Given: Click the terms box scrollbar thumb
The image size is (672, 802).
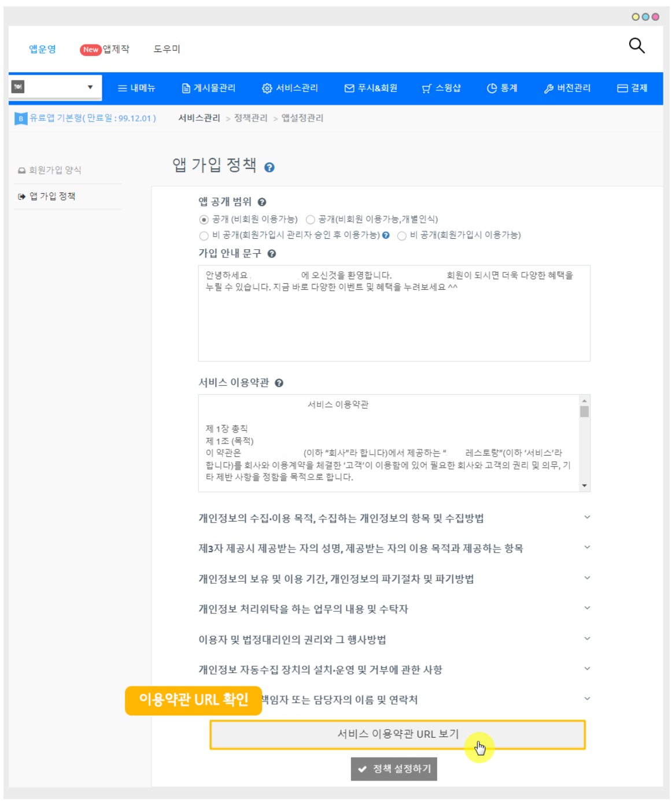Looking at the screenshot, I should pos(585,412).
